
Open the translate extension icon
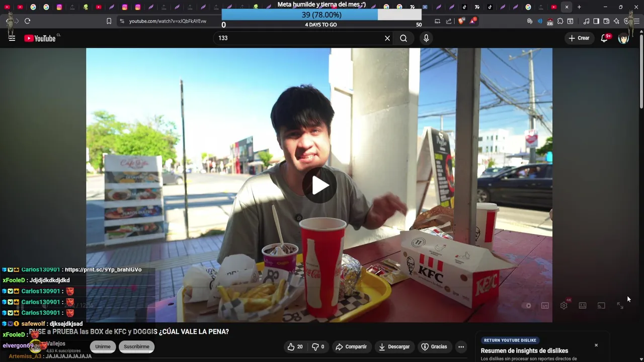point(530,21)
